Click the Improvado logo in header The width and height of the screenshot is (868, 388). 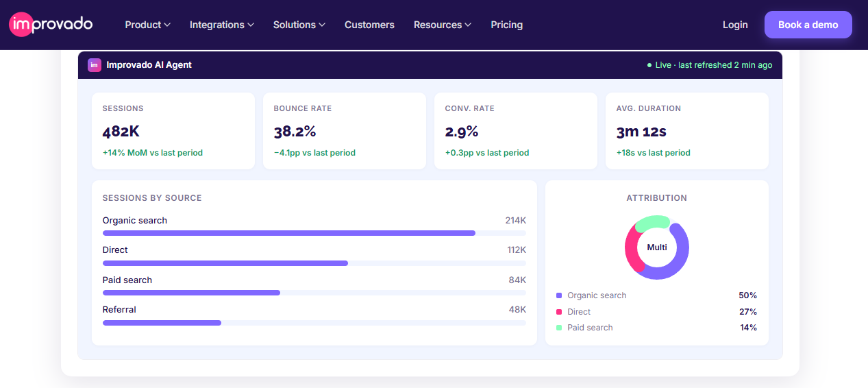point(51,25)
